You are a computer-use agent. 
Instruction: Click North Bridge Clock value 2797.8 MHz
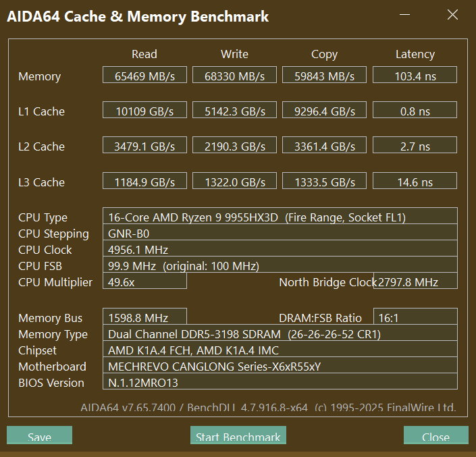[415, 281]
